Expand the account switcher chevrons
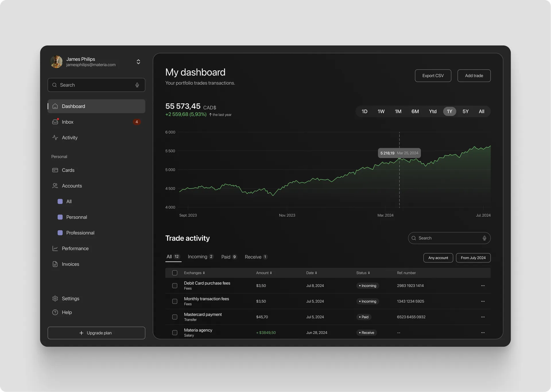Image resolution: width=551 pixels, height=392 pixels. tap(138, 62)
